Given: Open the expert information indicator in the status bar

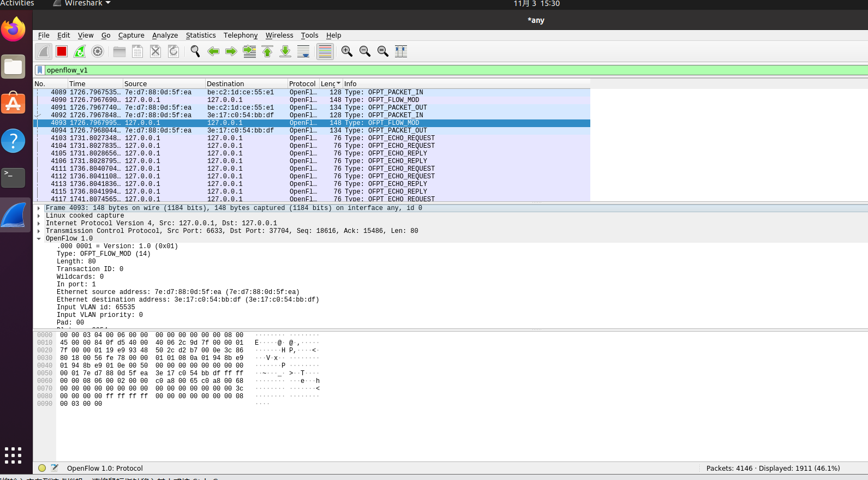Looking at the screenshot, I should click(x=42, y=468).
